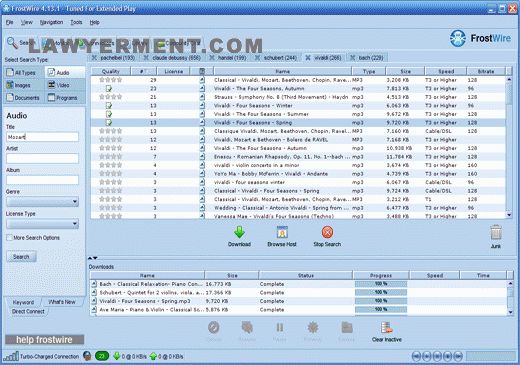Switch to the Direct Connect tab
Viewport: 520px width, 365px height.
click(28, 311)
